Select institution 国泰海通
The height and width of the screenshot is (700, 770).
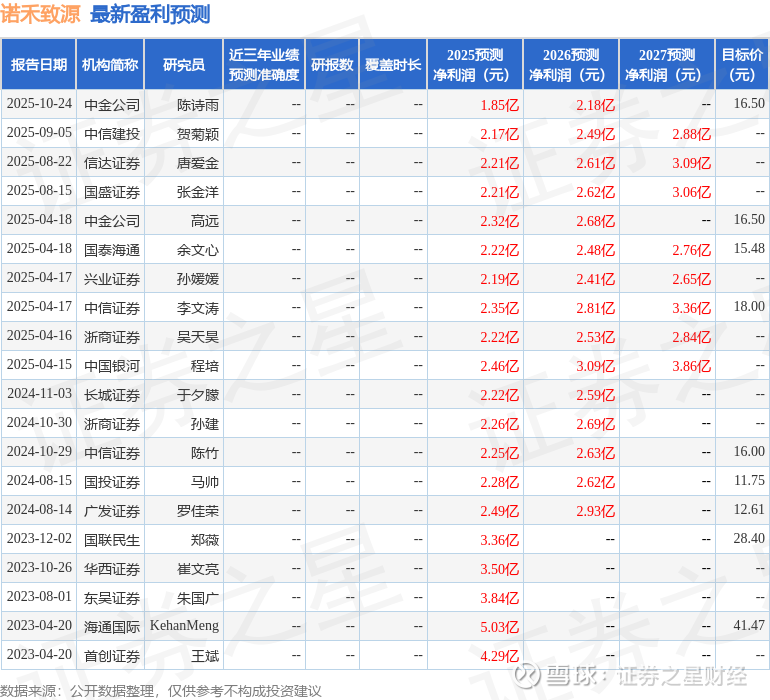point(112,250)
